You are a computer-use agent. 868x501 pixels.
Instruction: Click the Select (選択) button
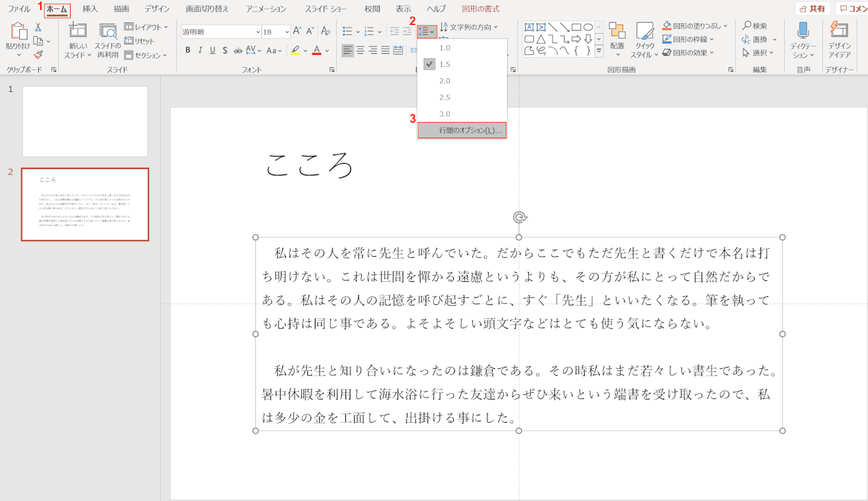point(758,53)
